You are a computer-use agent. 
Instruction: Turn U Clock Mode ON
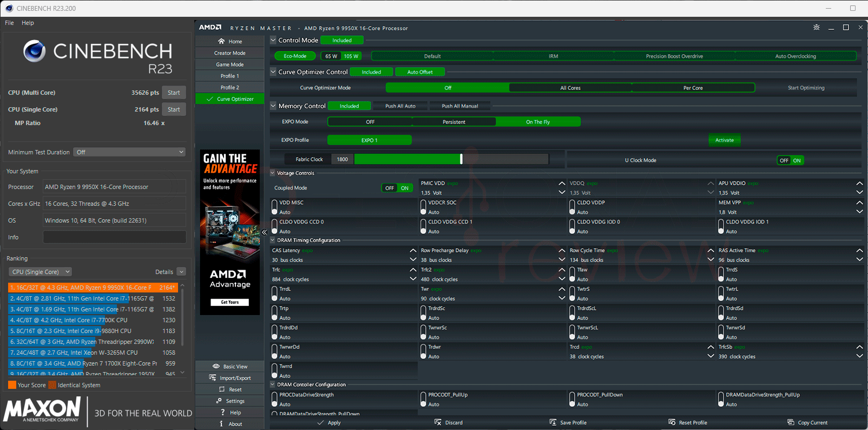(x=797, y=160)
